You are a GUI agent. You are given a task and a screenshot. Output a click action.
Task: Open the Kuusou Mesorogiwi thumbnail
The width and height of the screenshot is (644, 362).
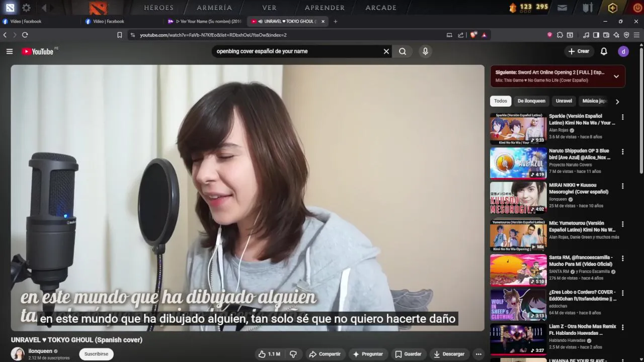pyautogui.click(x=518, y=198)
